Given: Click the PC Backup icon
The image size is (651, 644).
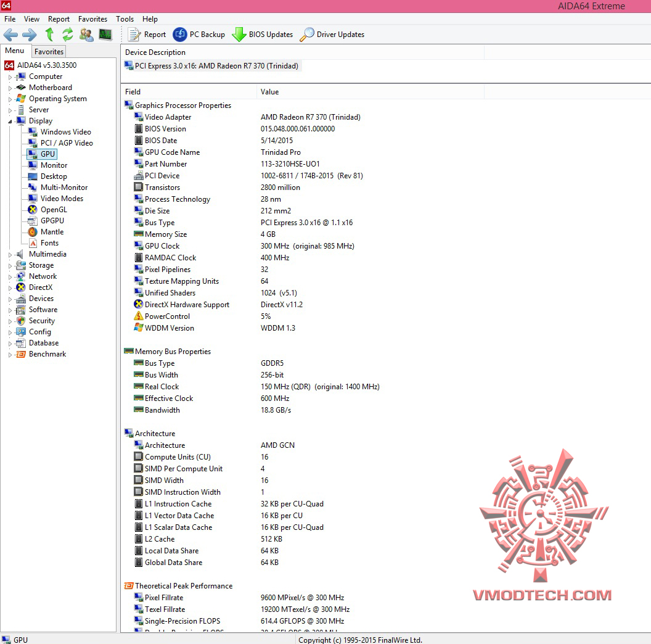Looking at the screenshot, I should click(180, 35).
